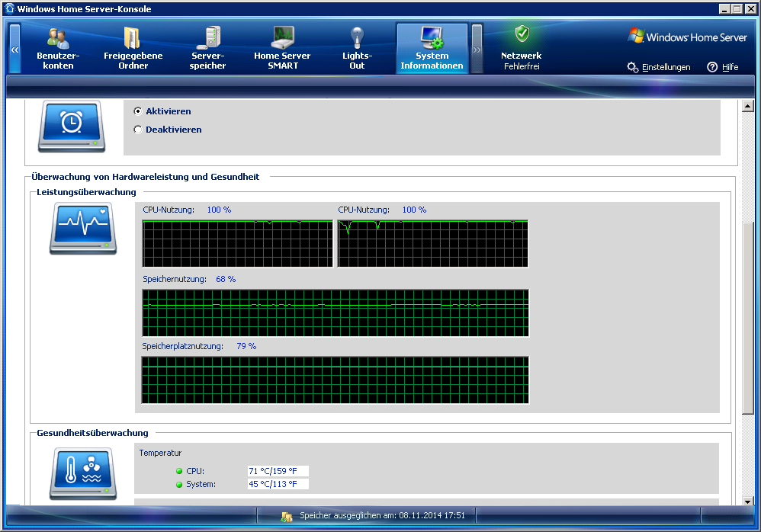Click the Freigegebene Ordner folder icon
The height and width of the screenshot is (532, 761).
point(132,38)
